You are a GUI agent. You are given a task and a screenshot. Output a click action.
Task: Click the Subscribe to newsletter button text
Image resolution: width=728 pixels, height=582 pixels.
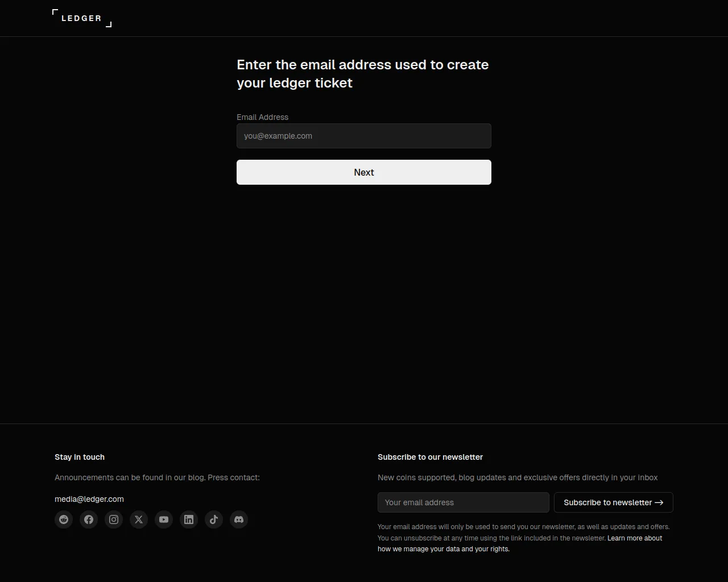click(x=607, y=502)
